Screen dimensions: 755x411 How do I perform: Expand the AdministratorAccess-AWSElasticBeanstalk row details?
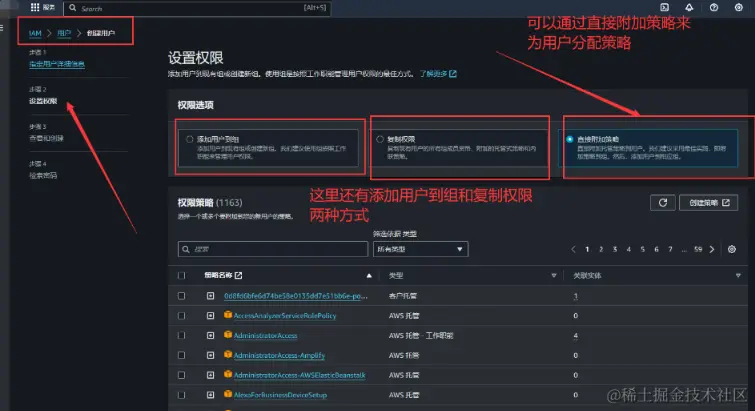[210, 375]
